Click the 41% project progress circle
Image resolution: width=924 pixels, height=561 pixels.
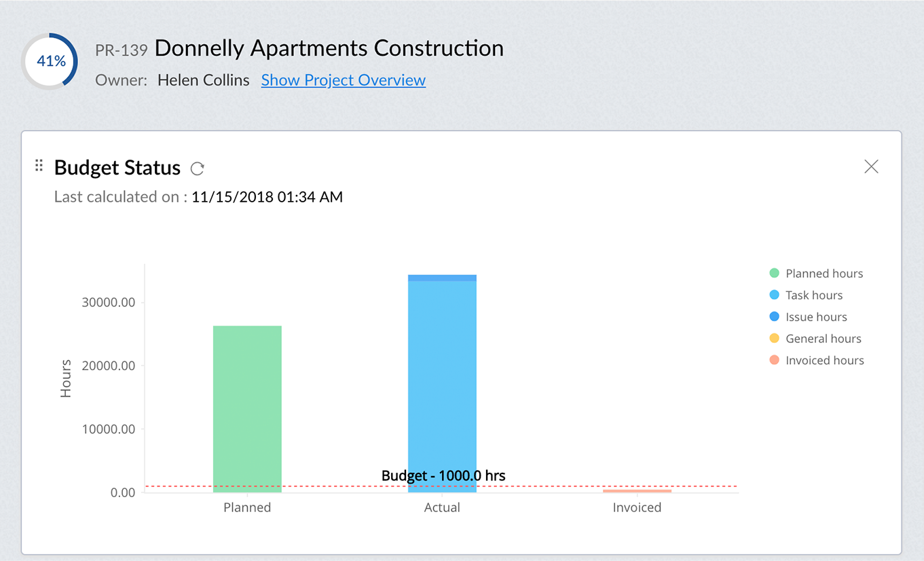click(x=51, y=61)
